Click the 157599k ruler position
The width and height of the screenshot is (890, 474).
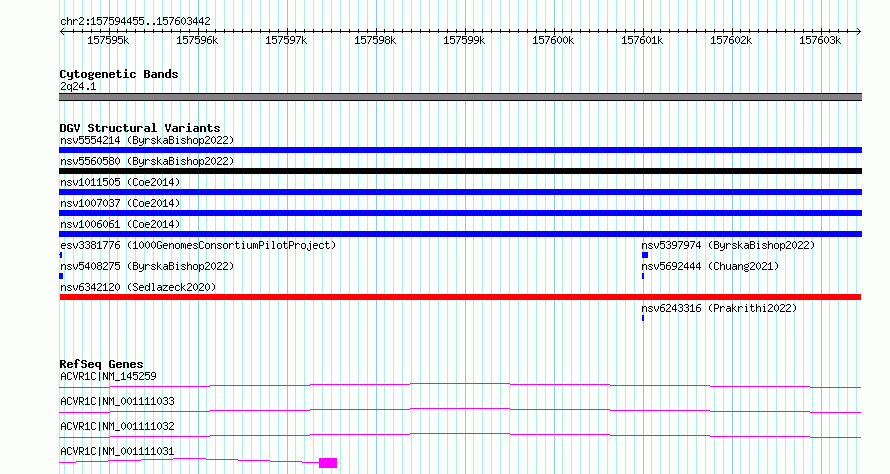(464, 40)
